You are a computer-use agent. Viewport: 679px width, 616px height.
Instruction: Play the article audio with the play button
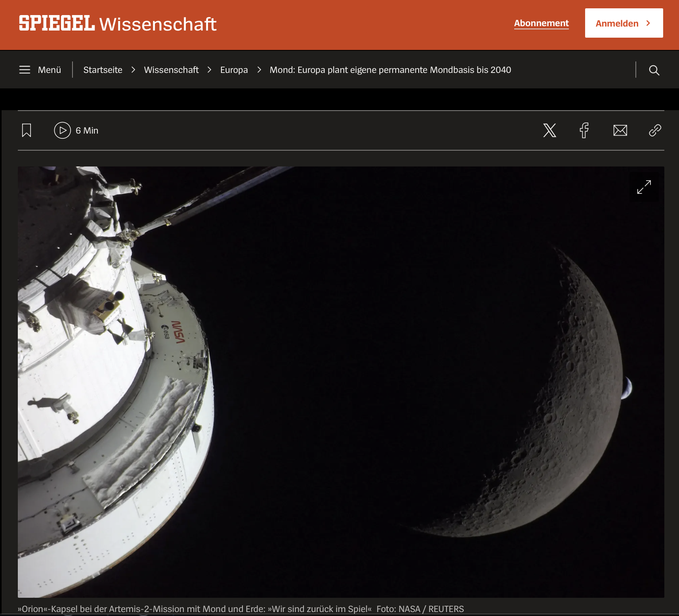coord(62,130)
